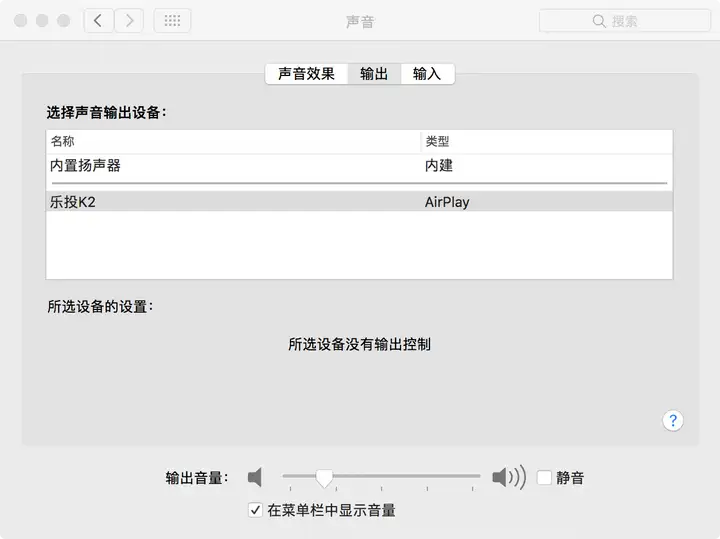
Task: Click the 选择声音输出设备 label
Action: [106, 112]
